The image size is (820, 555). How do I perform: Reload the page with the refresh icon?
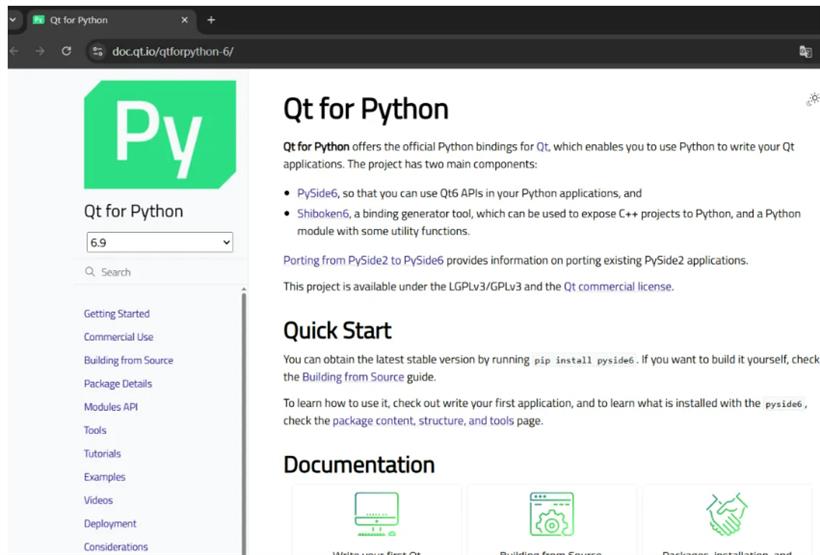66,51
